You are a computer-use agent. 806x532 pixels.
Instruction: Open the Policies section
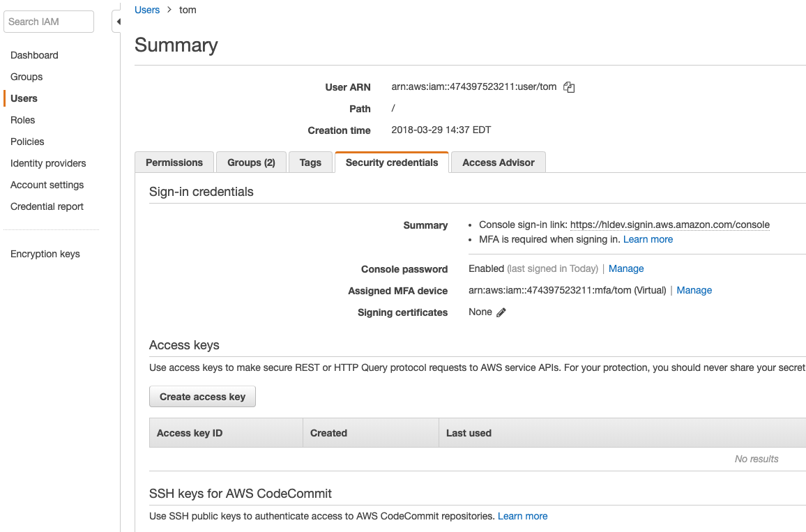(x=26, y=142)
